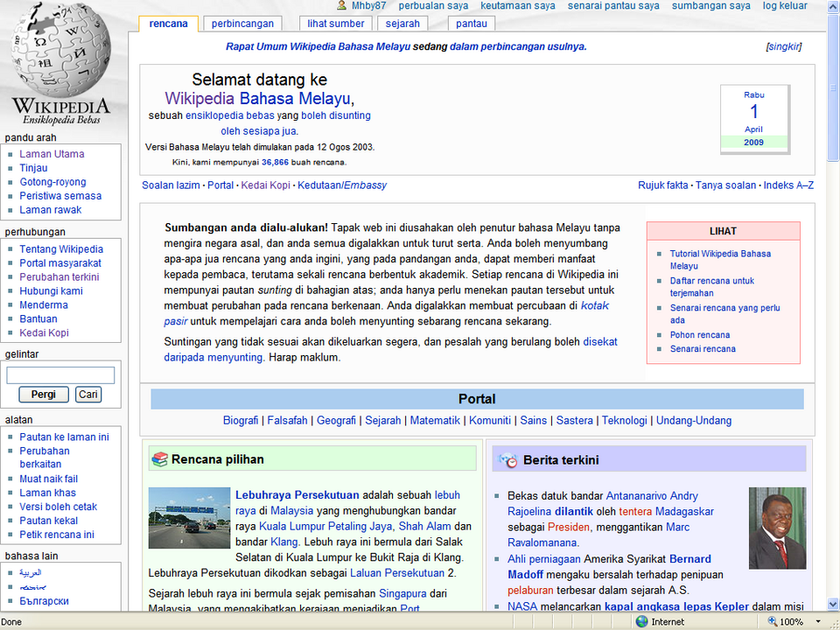840x630 pixels.
Task: Open the Perubahan terkini sidebar link
Action: (59, 277)
